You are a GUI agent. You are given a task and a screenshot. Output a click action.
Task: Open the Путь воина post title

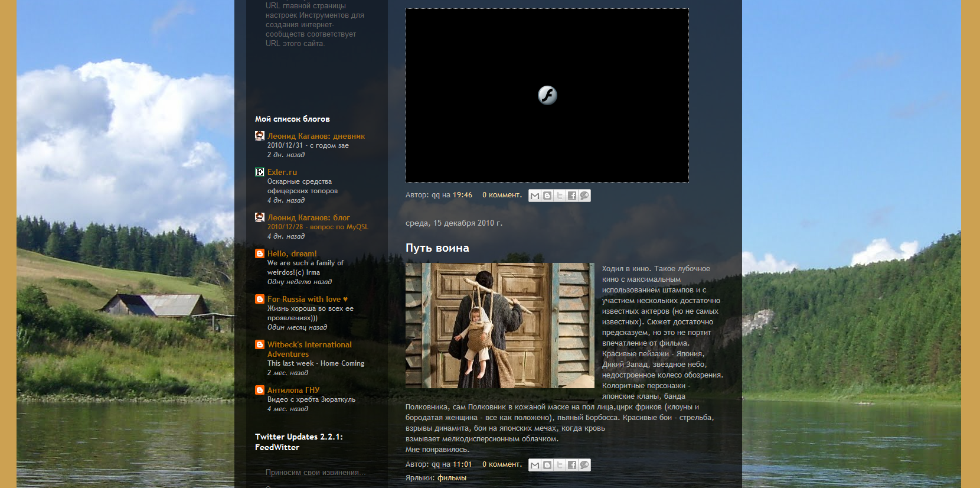point(437,248)
